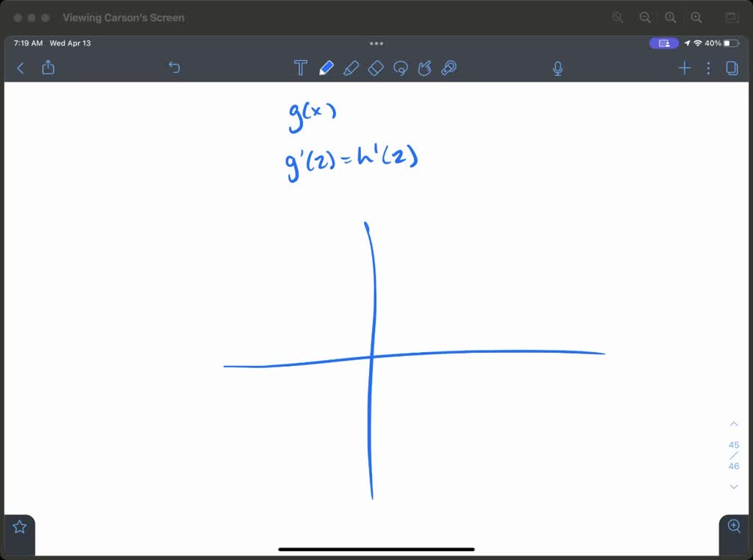Switch to the Highlighter tool
The height and width of the screenshot is (560, 753).
coord(351,68)
